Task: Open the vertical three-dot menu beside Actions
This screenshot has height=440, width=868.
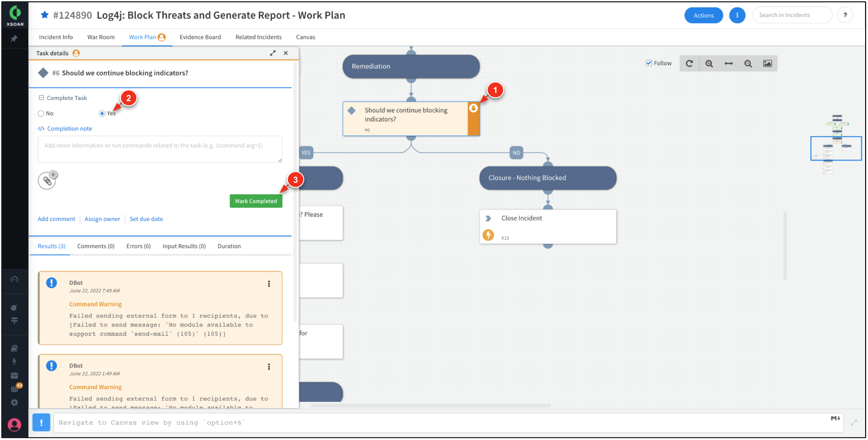Action: tap(737, 15)
